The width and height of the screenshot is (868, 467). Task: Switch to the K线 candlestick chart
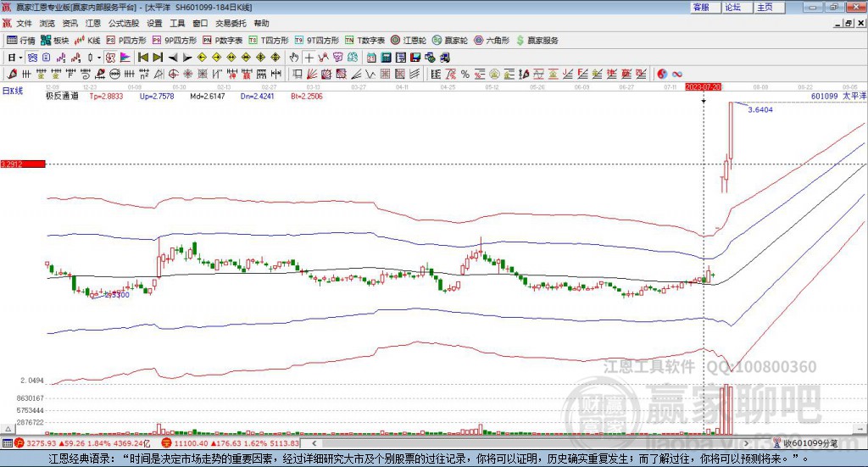(87, 41)
